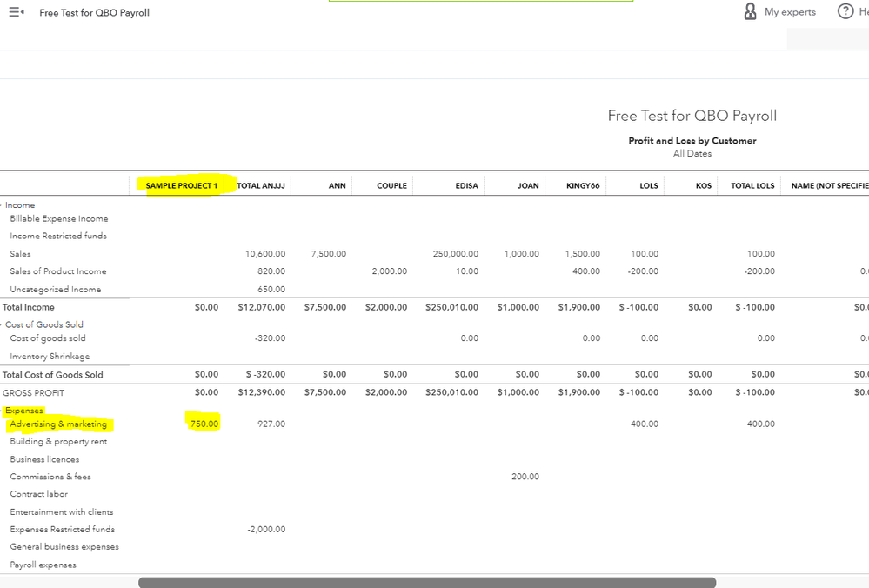The width and height of the screenshot is (869, 588).
Task: Open My experts icon
Action: click(750, 11)
